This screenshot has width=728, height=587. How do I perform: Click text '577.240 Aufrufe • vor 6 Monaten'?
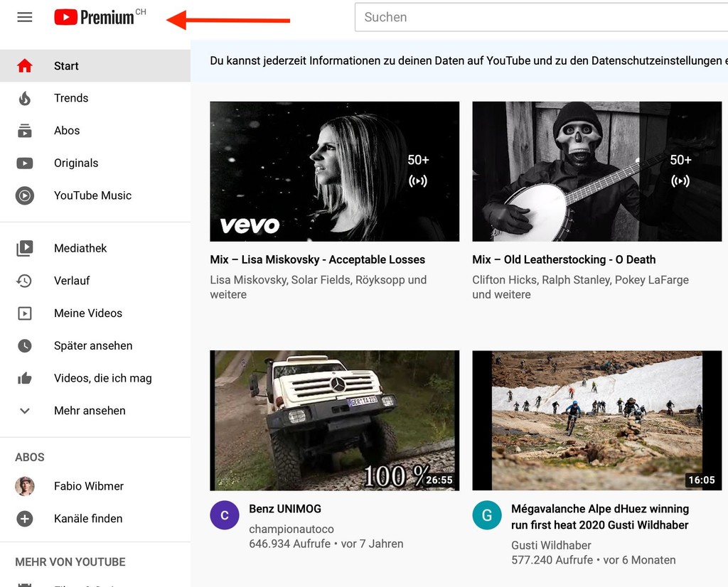click(594, 560)
